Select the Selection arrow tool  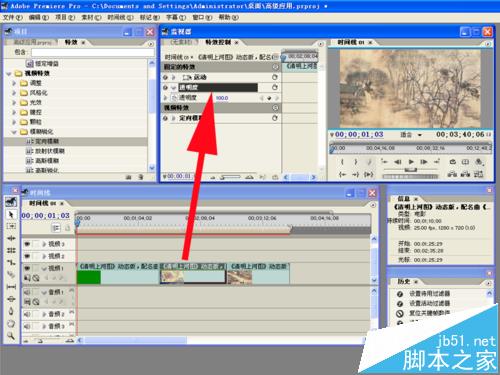11,215
